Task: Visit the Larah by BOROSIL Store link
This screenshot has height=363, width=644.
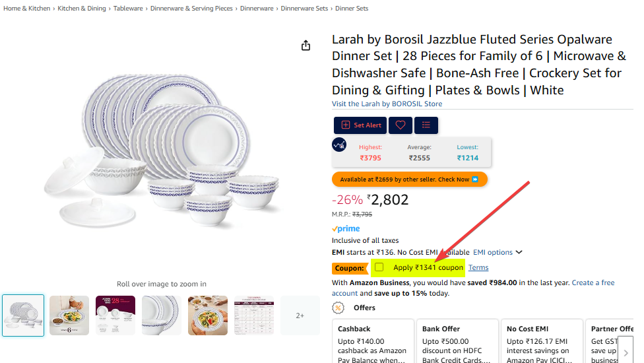Action: (387, 104)
